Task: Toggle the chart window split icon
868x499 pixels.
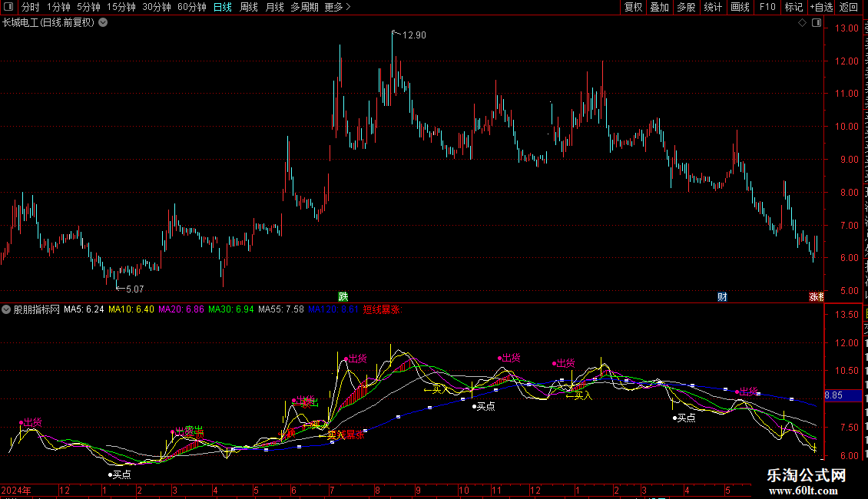Action: (x=817, y=23)
